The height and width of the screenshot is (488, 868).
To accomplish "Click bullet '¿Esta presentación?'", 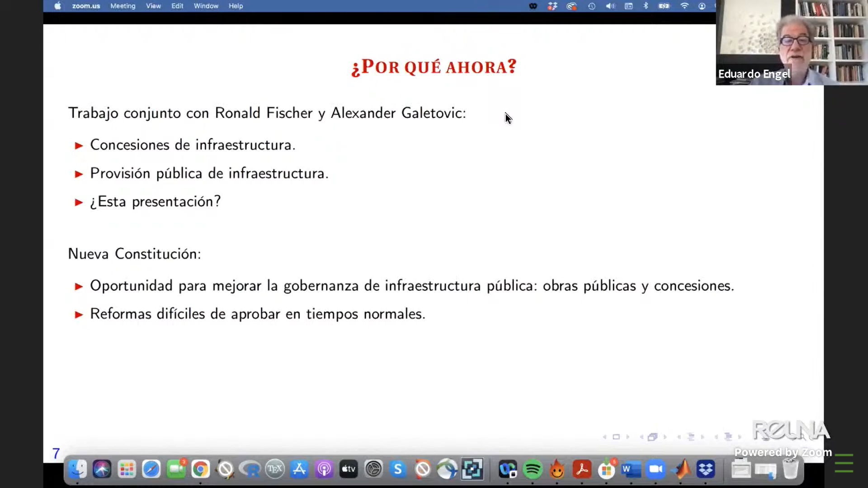I will [x=155, y=202].
